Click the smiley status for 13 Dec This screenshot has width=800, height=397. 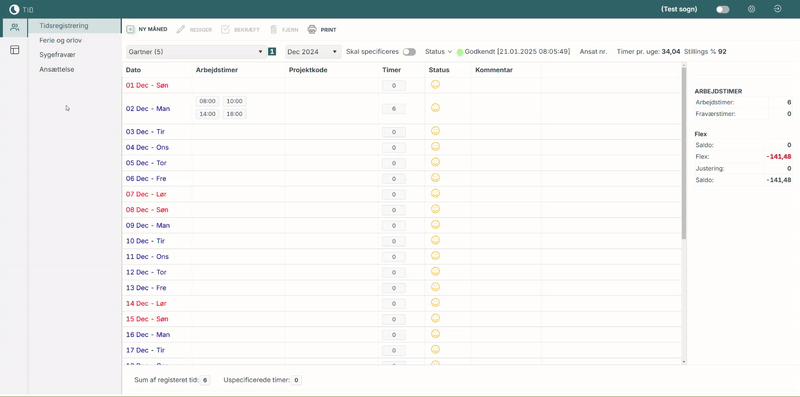[435, 287]
